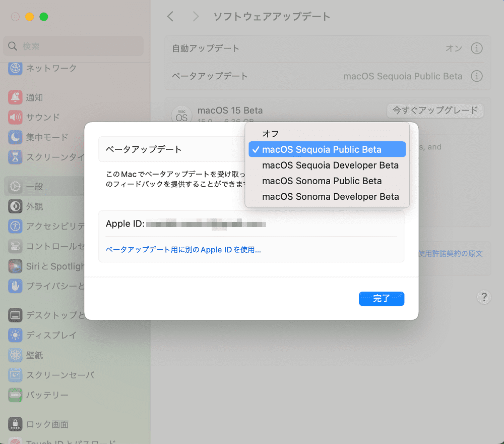This screenshot has height=444, width=504.
Task: Open 通知 settings icon
Action: click(15, 97)
